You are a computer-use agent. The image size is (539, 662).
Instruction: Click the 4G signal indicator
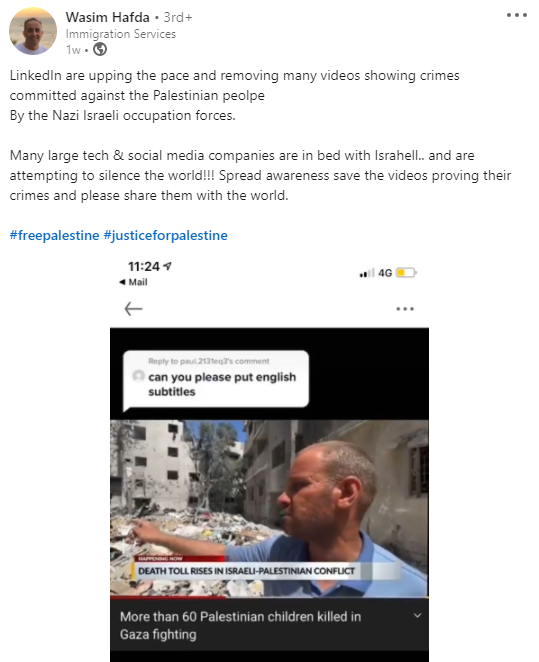385,273
